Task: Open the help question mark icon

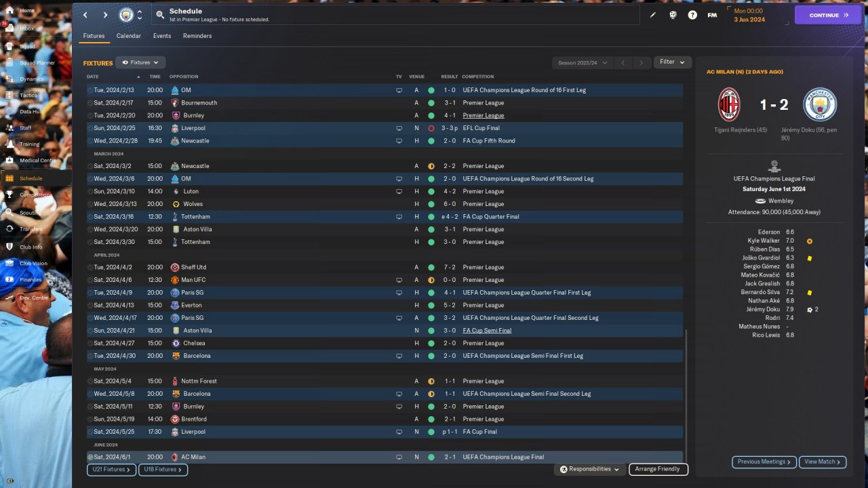Action: click(692, 15)
